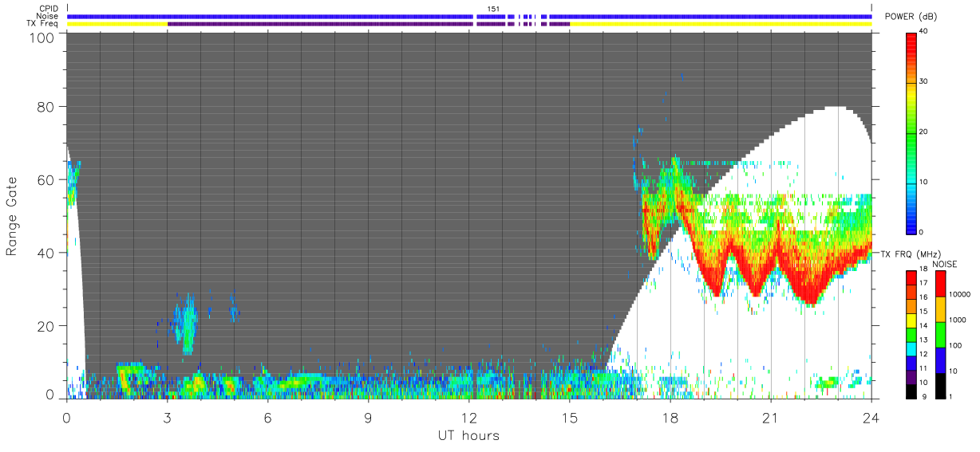Click the 30 label on POWER colorbar
Screen dimensions: 980x452
tap(925, 81)
